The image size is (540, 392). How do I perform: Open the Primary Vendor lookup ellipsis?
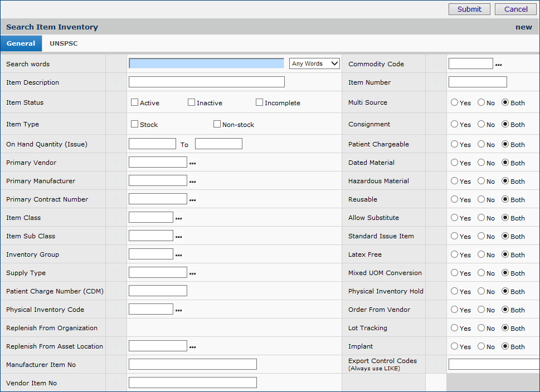point(193,163)
